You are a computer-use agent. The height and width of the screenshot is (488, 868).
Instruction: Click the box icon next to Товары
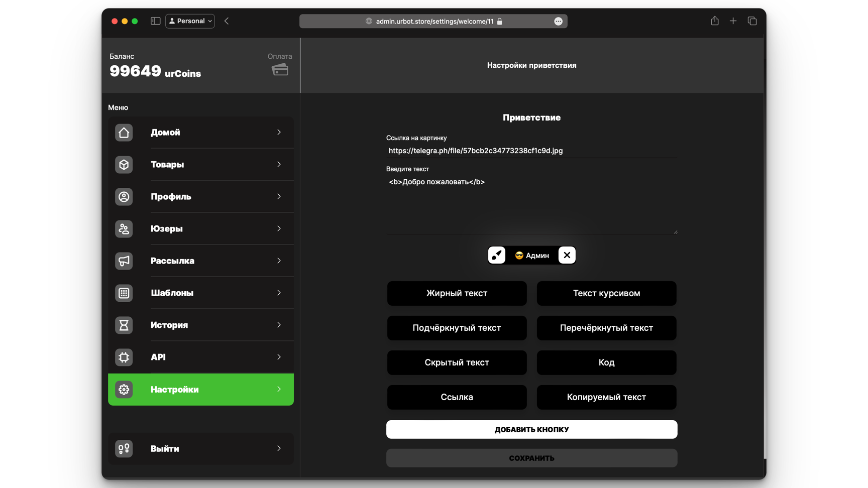124,165
